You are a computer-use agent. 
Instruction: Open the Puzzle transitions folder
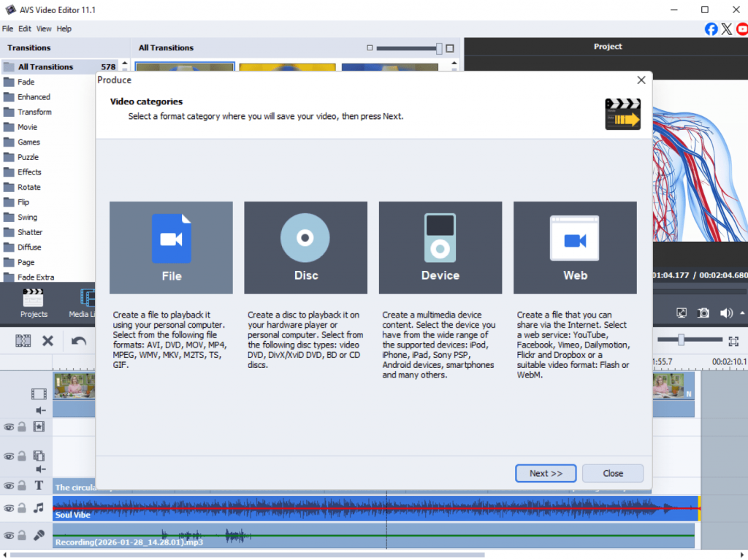tap(28, 157)
